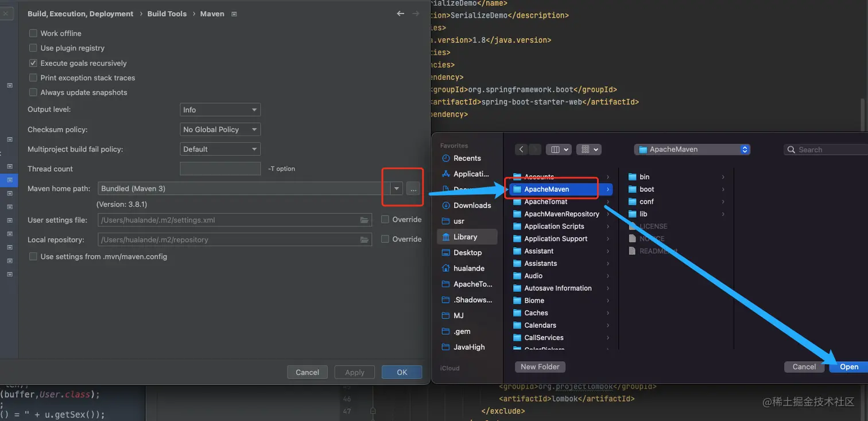Viewport: 868px width, 421px height.
Task: Click the small icon right of the Maven breadcrumb
Action: click(234, 14)
